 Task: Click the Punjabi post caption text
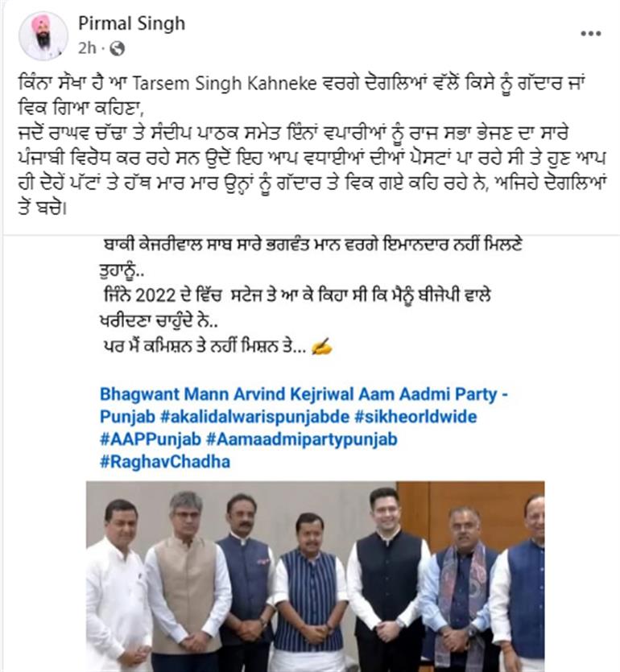click(312, 146)
